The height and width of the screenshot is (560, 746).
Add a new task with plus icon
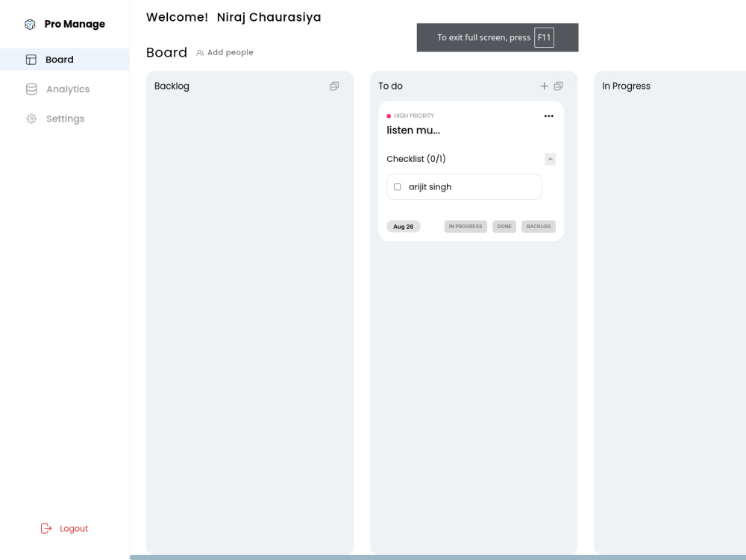tap(545, 86)
